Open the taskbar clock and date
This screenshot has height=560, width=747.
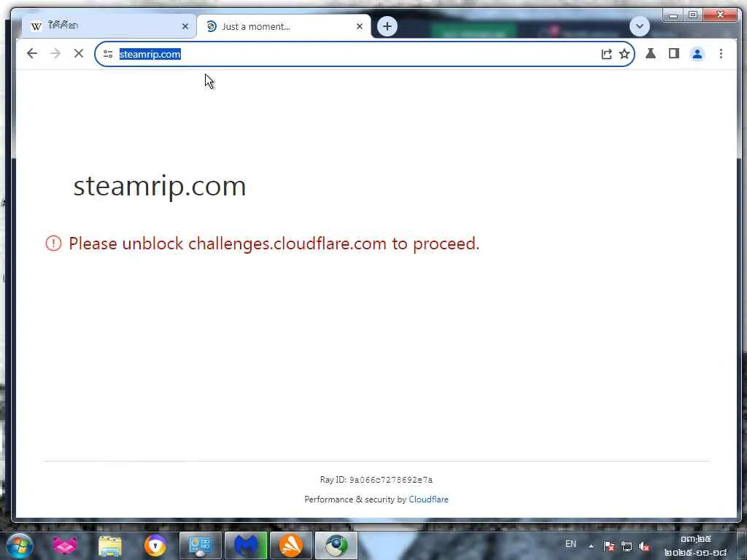[696, 545]
